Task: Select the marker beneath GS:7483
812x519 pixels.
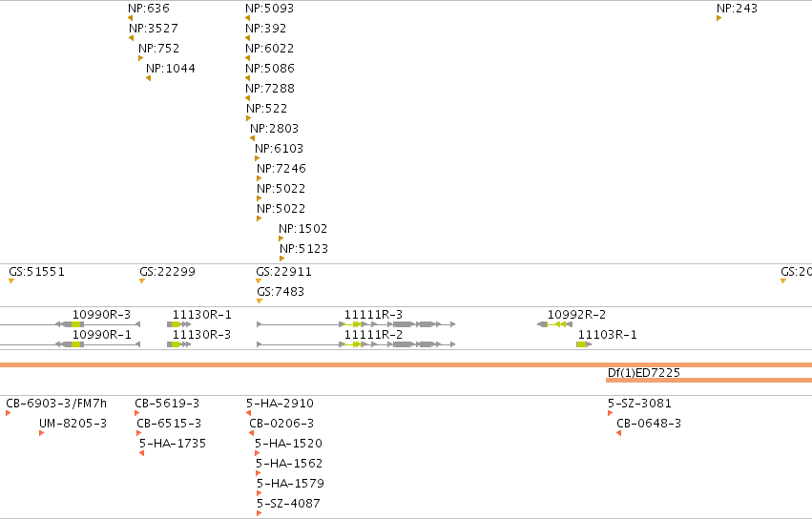Action: pyautogui.click(x=260, y=301)
